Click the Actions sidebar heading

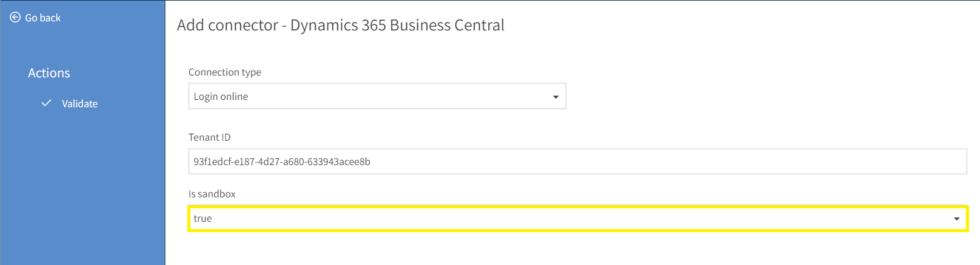49,73
